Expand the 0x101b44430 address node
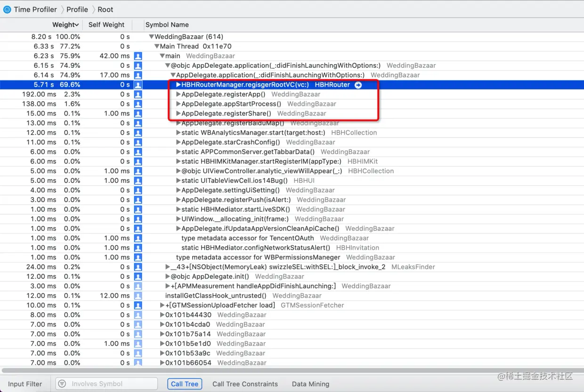584x392 pixels. (x=162, y=315)
